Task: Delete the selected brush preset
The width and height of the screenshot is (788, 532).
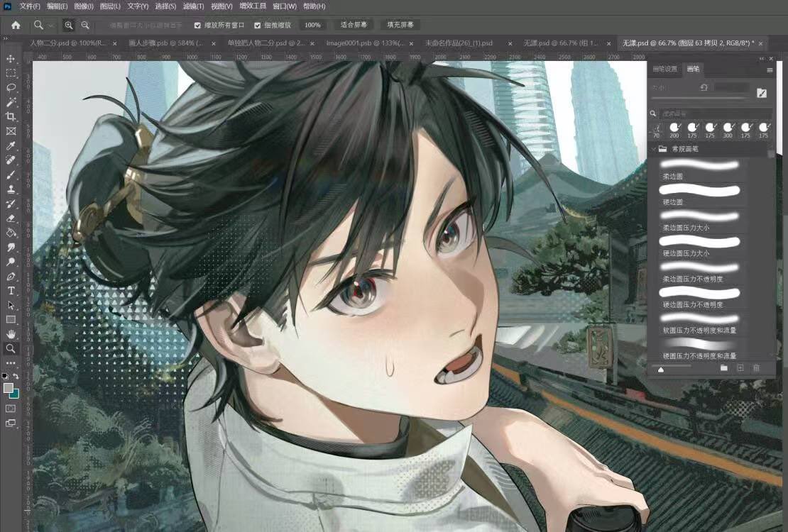Action: tap(756, 368)
